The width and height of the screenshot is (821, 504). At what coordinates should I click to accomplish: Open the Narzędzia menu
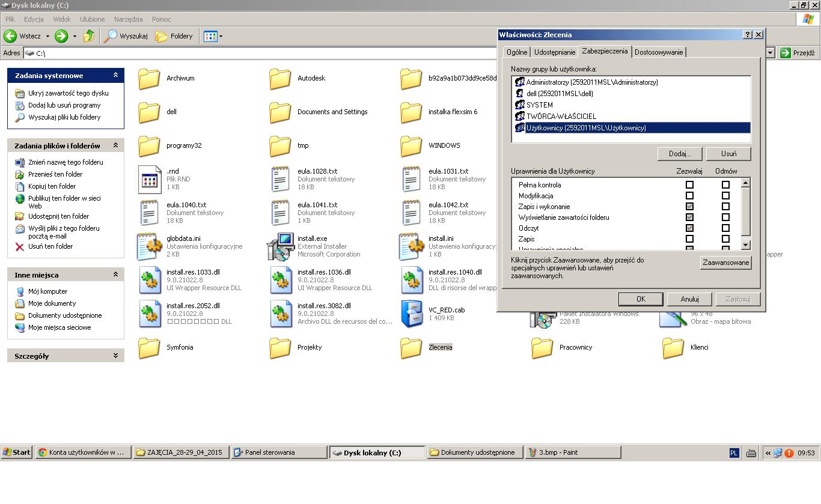pos(128,19)
